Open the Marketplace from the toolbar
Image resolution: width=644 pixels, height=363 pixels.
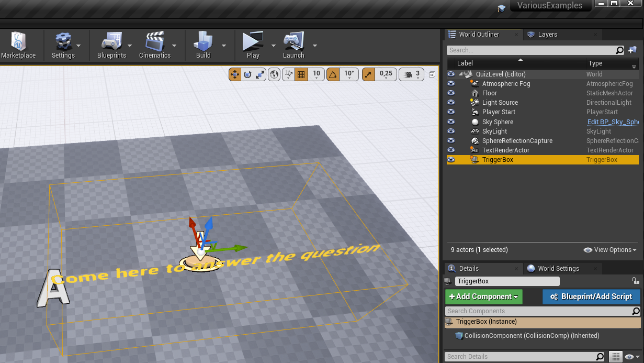pos(18,45)
